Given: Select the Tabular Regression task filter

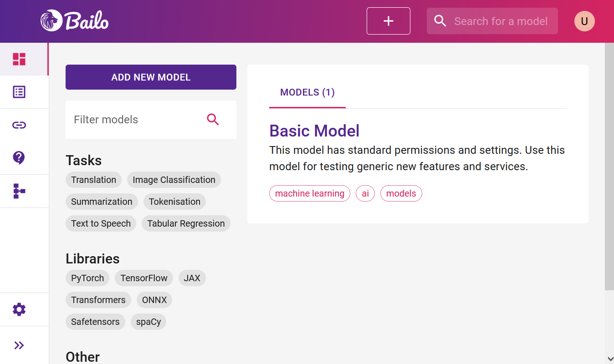Looking at the screenshot, I should pyautogui.click(x=185, y=223).
